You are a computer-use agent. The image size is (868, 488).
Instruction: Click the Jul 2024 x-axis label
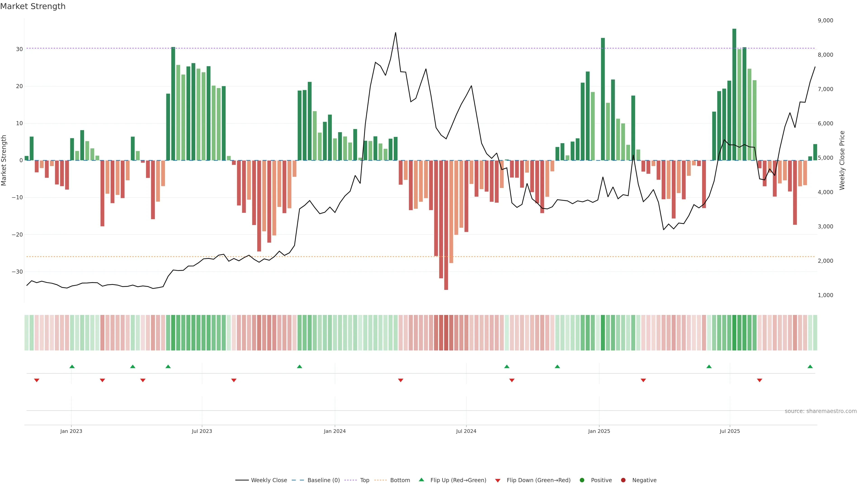pyautogui.click(x=466, y=431)
